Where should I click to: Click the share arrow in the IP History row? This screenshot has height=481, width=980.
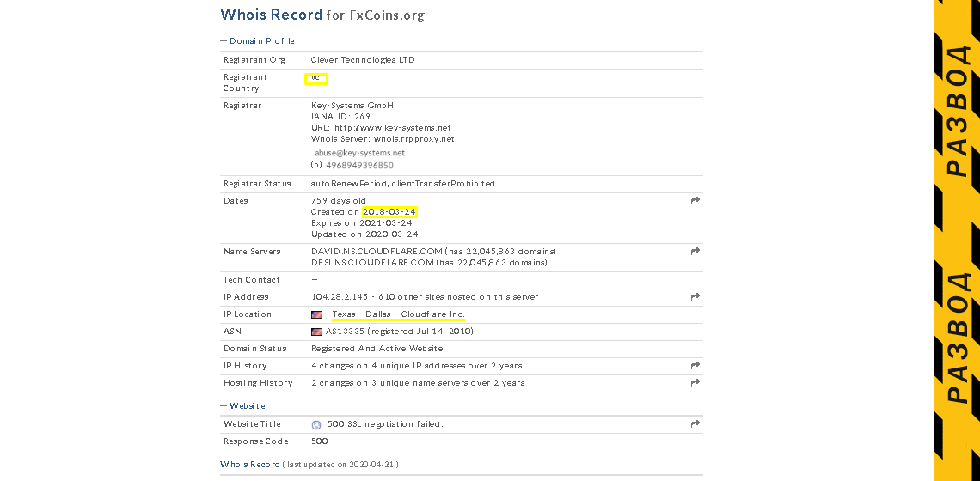point(695,365)
